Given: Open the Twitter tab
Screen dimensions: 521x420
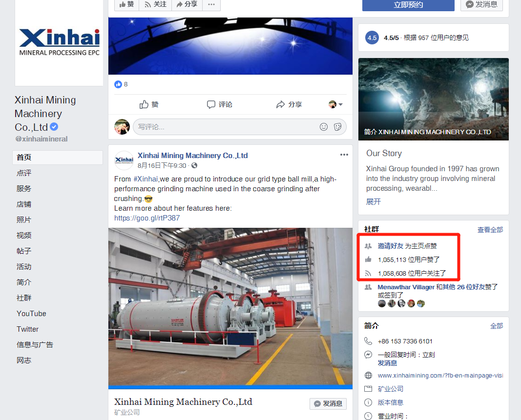Looking at the screenshot, I should (27, 329).
